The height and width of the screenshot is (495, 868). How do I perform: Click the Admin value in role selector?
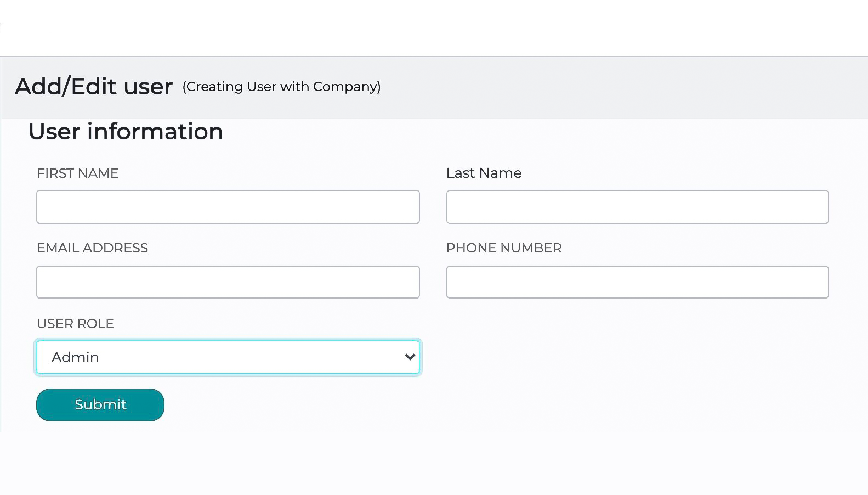75,357
